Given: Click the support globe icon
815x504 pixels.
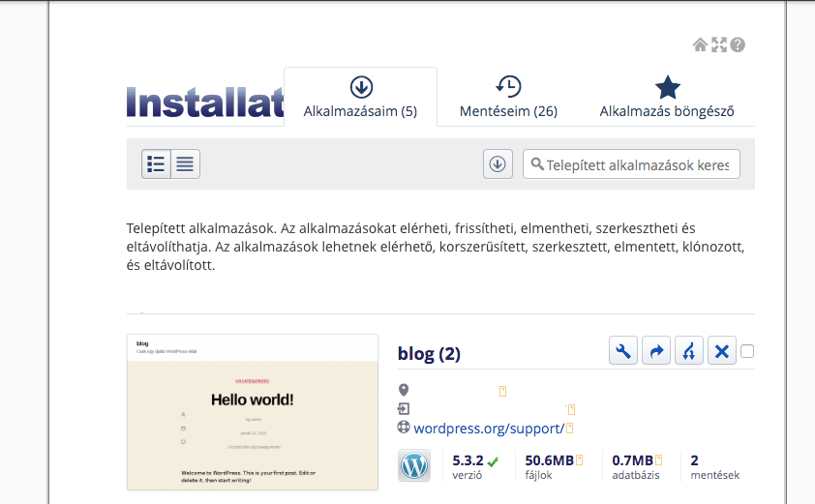Looking at the screenshot, I should tap(404, 428).
